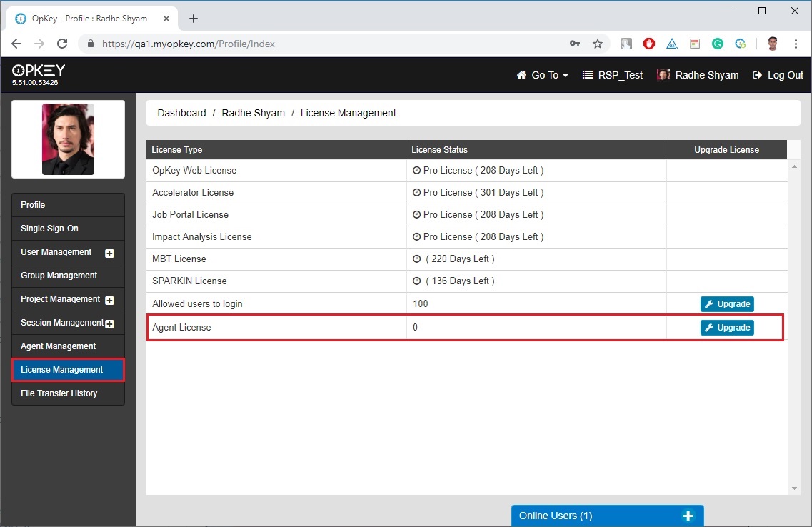812x527 pixels.
Task: Open File Transfer History
Action: [68, 393]
